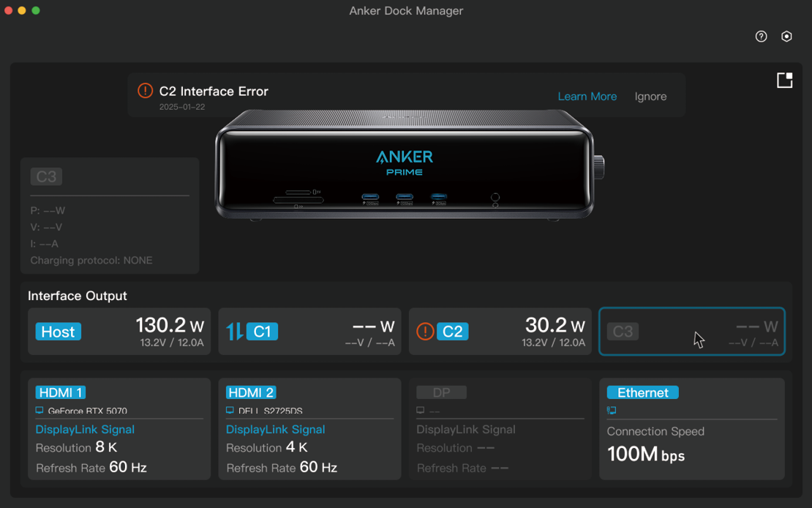Click the C1 data transfer arrows icon

[x=235, y=332]
